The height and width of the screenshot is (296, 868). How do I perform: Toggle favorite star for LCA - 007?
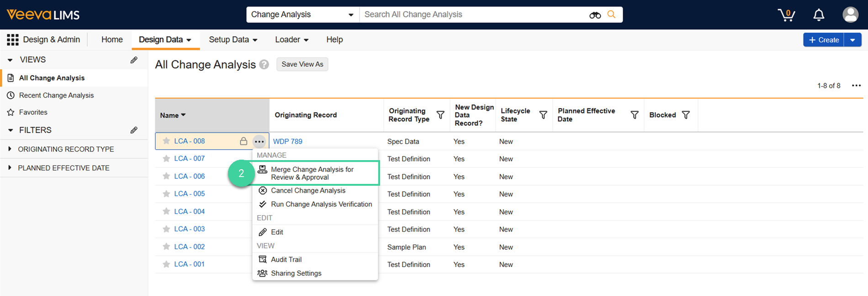pyautogui.click(x=166, y=159)
